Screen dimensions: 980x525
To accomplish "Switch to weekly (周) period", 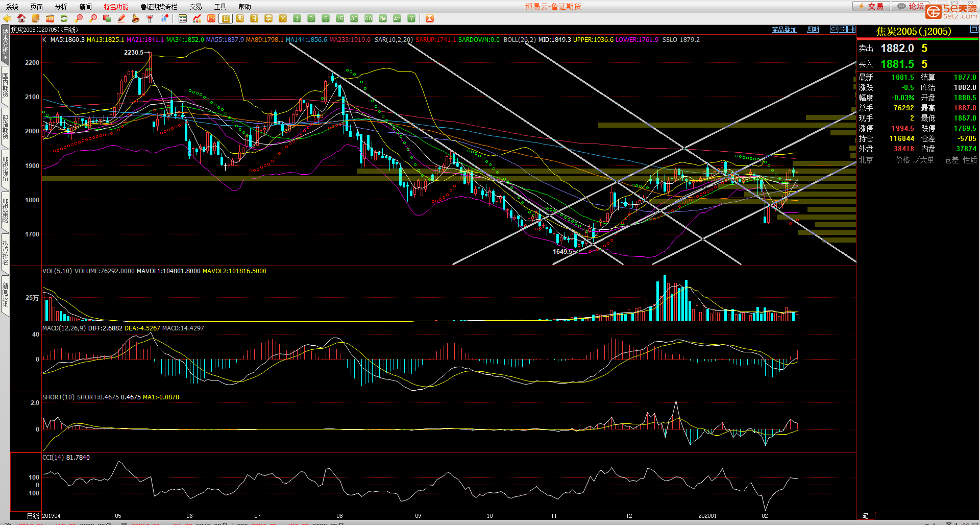I will click(x=240, y=18).
